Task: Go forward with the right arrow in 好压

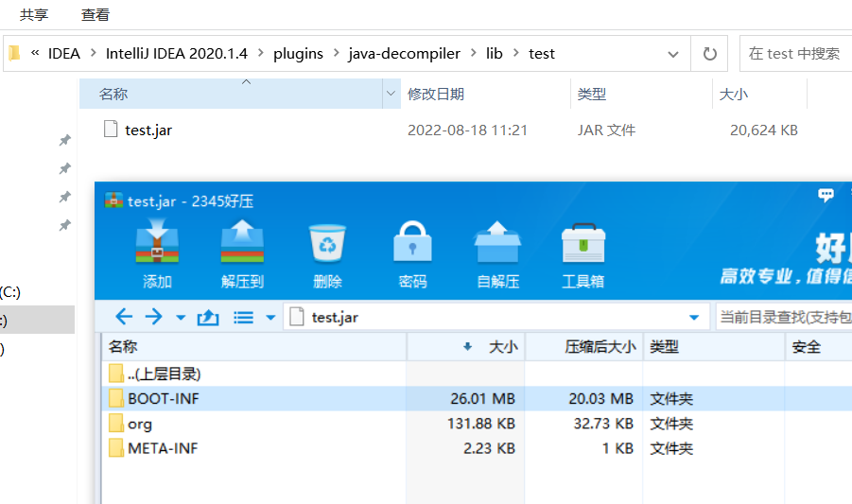Action: tap(154, 317)
